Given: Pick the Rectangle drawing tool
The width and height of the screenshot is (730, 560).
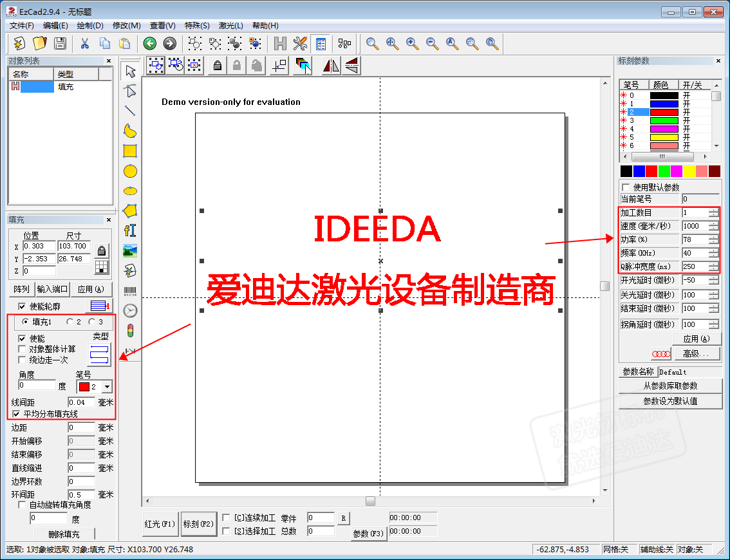Looking at the screenshot, I should point(130,151).
